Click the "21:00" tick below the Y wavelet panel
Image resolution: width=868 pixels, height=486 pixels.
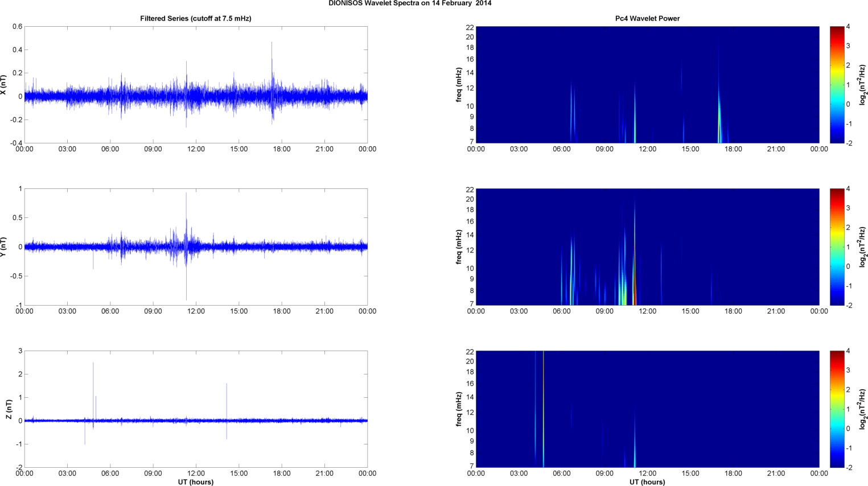pyautogui.click(x=776, y=311)
